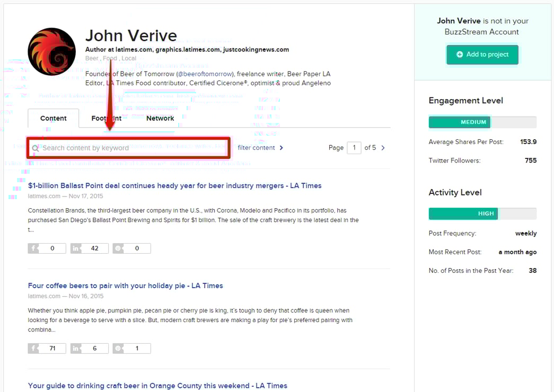Open the Orange County craft beer guide link
This screenshot has width=554, height=392.
tap(157, 386)
